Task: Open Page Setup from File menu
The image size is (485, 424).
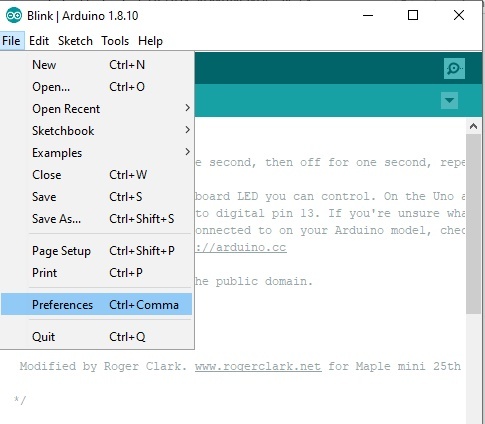Action: (x=97, y=251)
